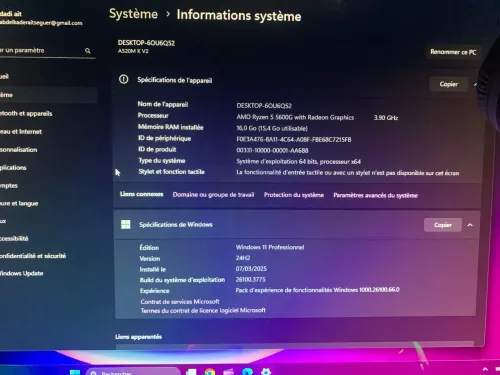
Task: Click the Windows logo icon next to Spécifications de Windows
Action: [126, 224]
